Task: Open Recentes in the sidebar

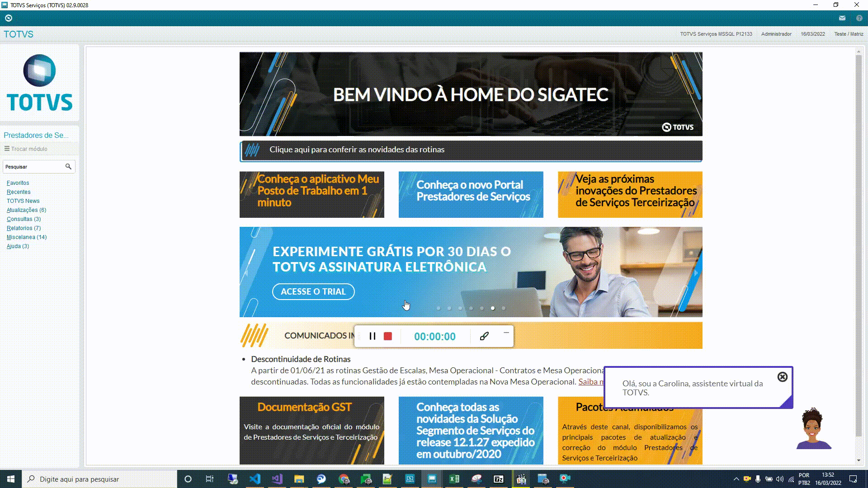Action: coord(19,192)
